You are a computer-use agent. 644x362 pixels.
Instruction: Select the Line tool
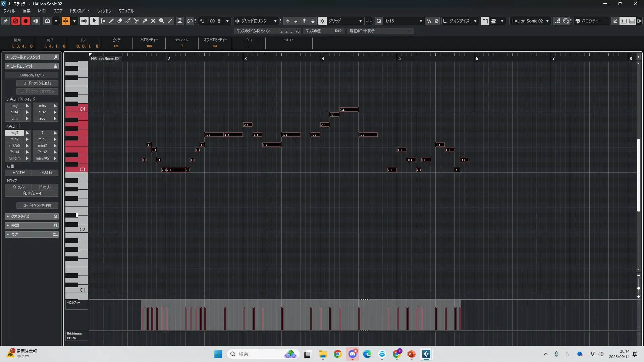(170, 21)
